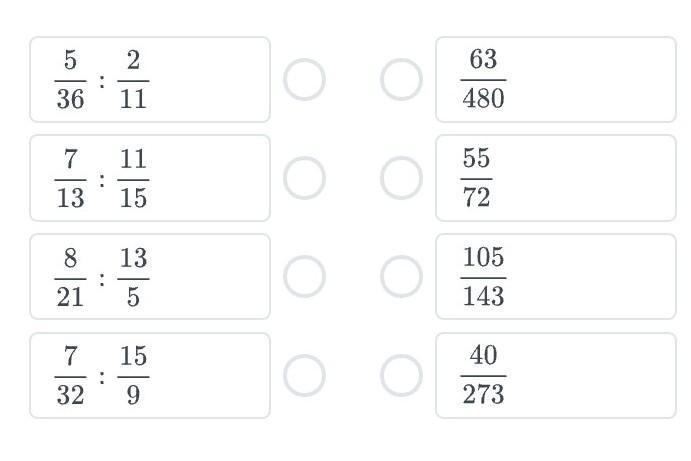
Task: Click the fraction 8/21 in the third expression
Action: (70, 277)
